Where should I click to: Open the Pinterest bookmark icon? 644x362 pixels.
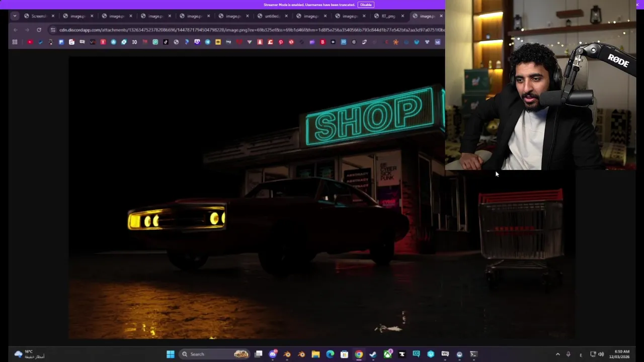click(281, 42)
